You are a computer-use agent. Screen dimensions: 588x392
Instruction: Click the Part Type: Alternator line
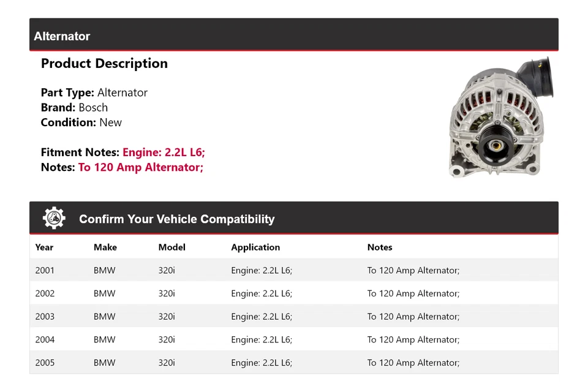[x=94, y=92]
